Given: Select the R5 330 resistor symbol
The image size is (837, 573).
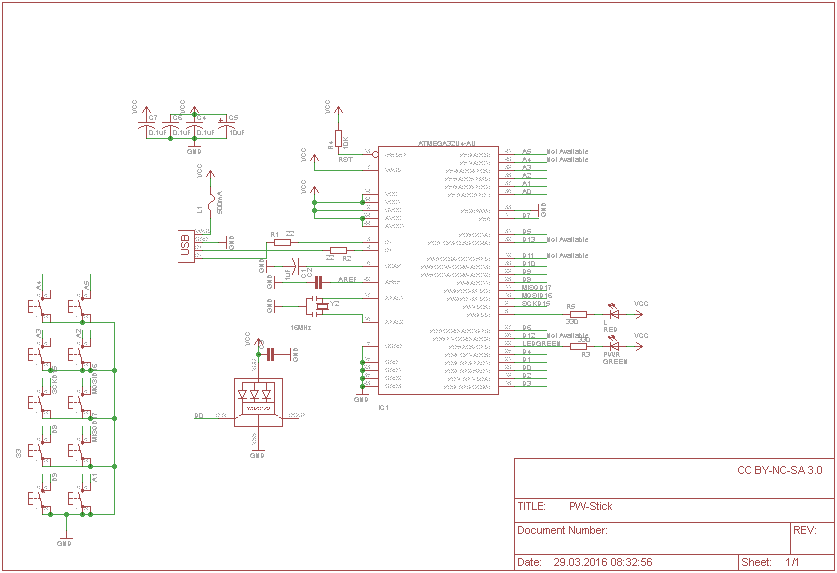Looking at the screenshot, I should click(578, 315).
